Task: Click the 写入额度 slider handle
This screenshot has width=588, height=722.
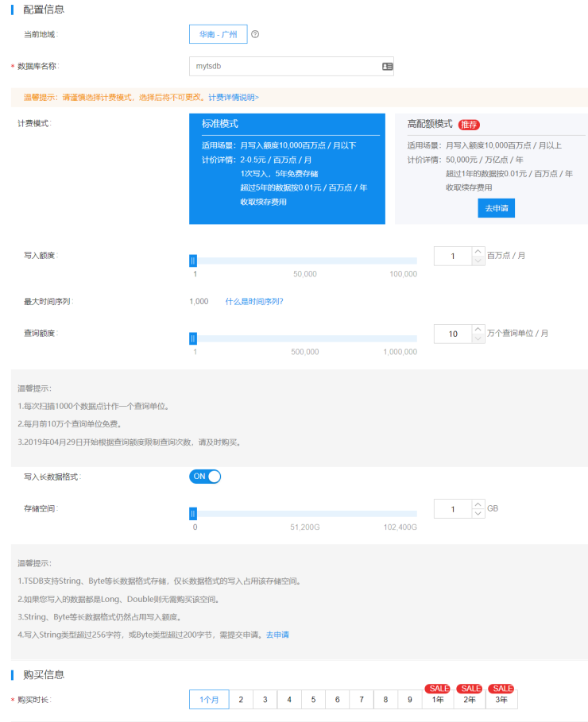Action: tap(193, 261)
